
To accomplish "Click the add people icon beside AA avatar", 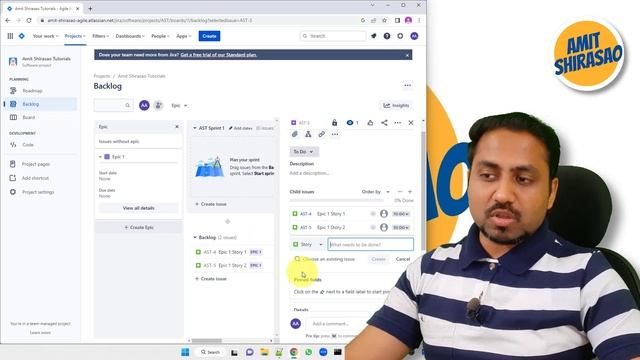I will [x=158, y=105].
